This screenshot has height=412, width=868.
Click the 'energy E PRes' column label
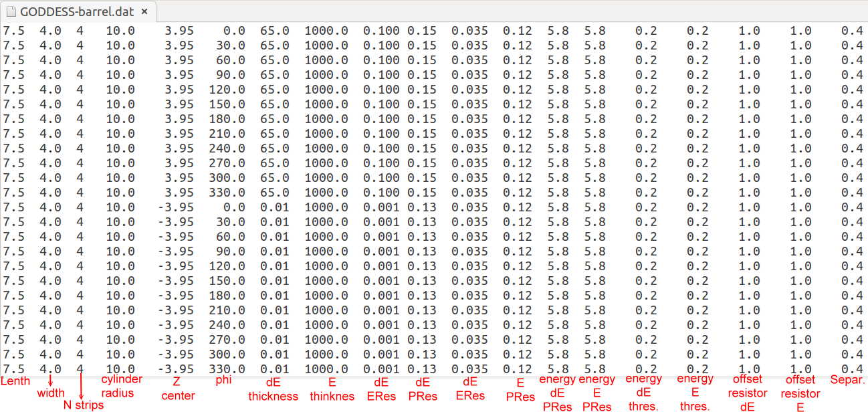click(x=596, y=393)
